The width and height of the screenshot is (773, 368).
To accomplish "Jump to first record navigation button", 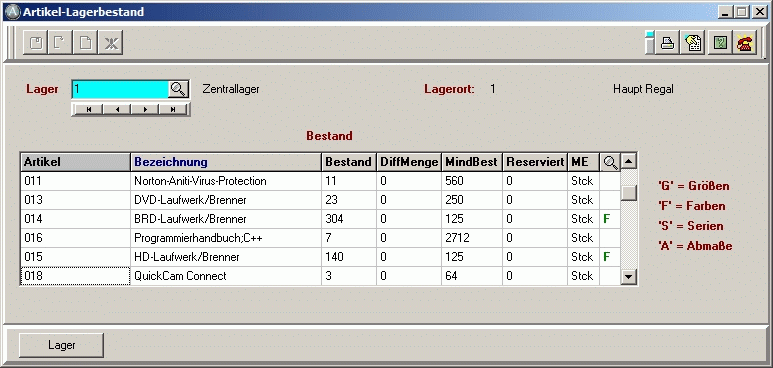I will click(x=88, y=110).
